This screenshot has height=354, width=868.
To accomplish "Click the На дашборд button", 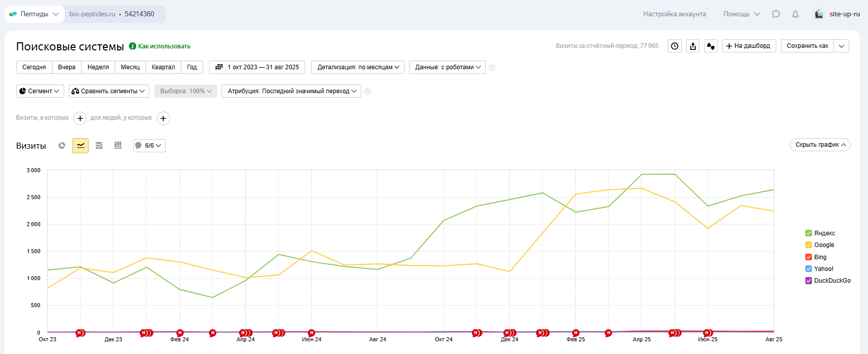I will 749,46.
